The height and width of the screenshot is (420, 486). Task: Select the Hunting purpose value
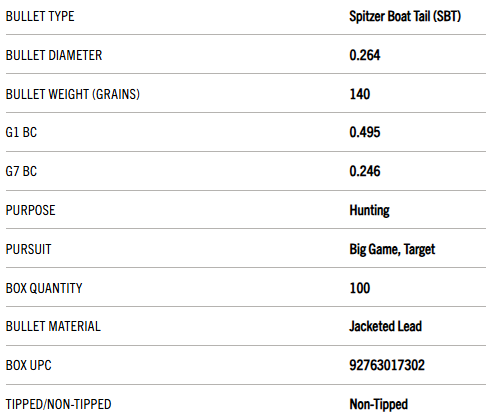(x=369, y=211)
